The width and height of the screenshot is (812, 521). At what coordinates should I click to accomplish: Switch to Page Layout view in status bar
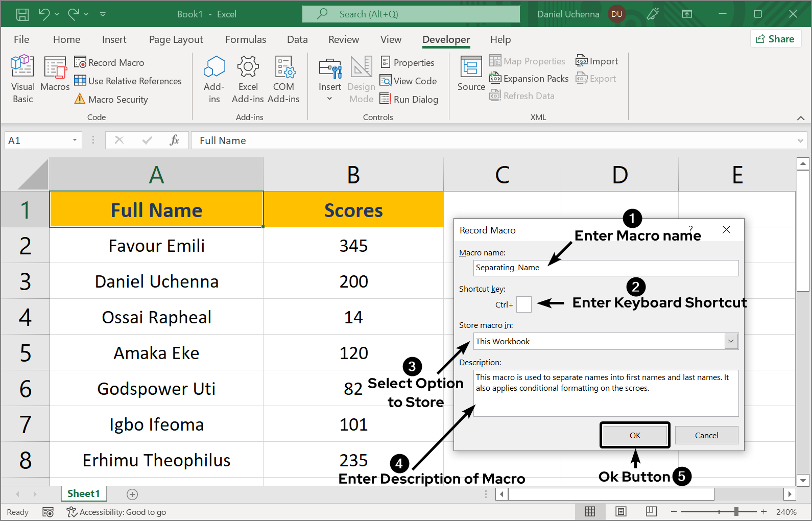pos(621,512)
